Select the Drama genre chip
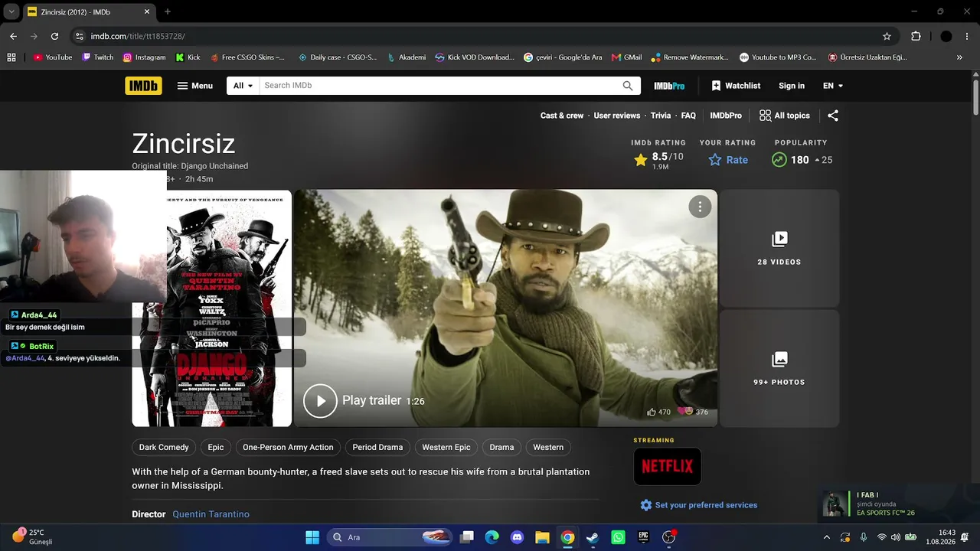The image size is (980, 551). pyautogui.click(x=501, y=447)
